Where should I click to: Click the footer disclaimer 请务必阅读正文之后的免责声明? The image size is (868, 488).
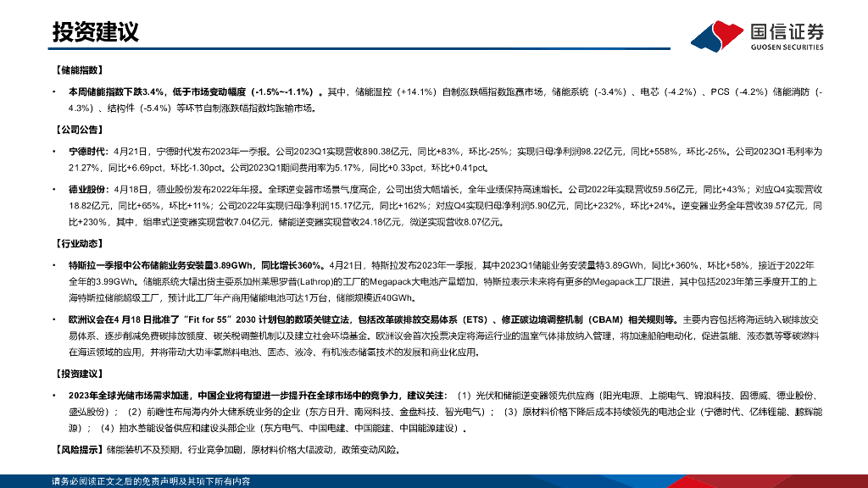coord(151,481)
